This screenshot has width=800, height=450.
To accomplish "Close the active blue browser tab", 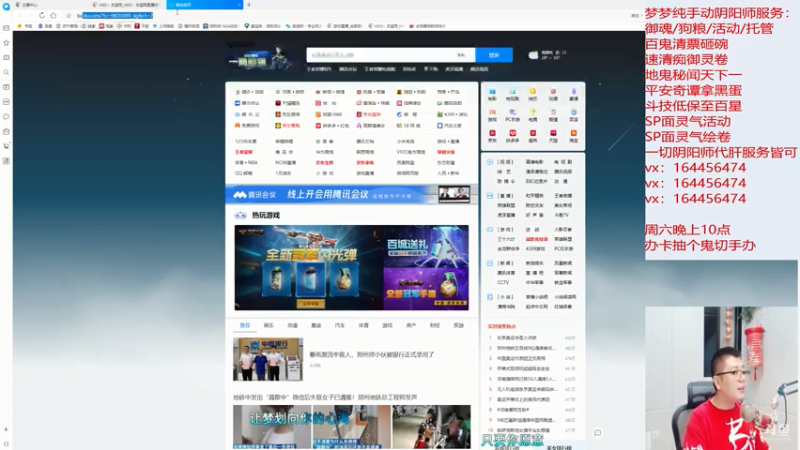I will pos(239,5).
